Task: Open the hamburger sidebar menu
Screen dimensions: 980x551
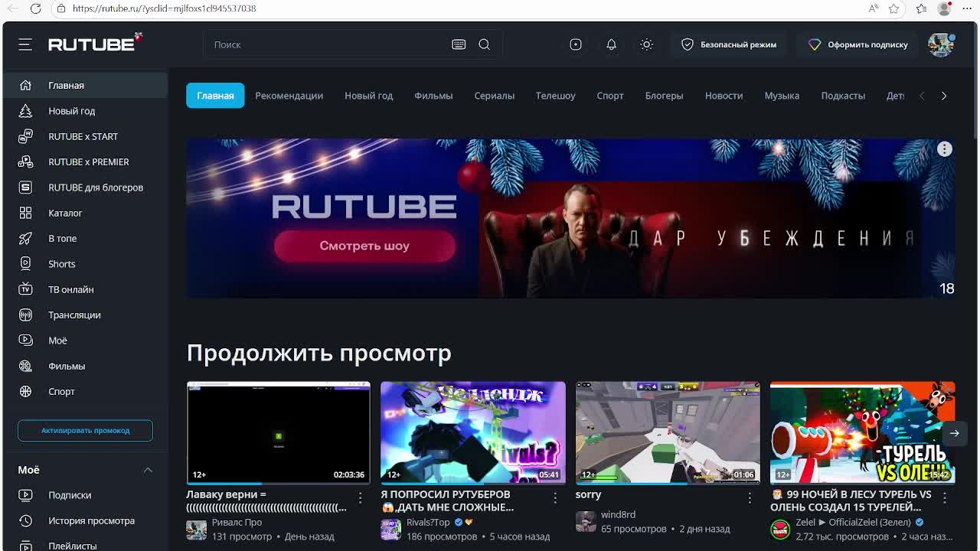Action: pyautogui.click(x=25, y=44)
